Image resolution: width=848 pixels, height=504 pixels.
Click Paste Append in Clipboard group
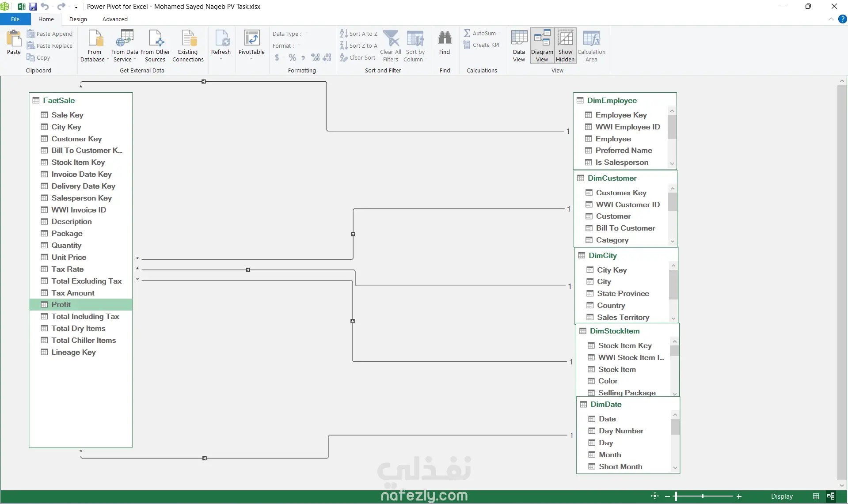(50, 34)
